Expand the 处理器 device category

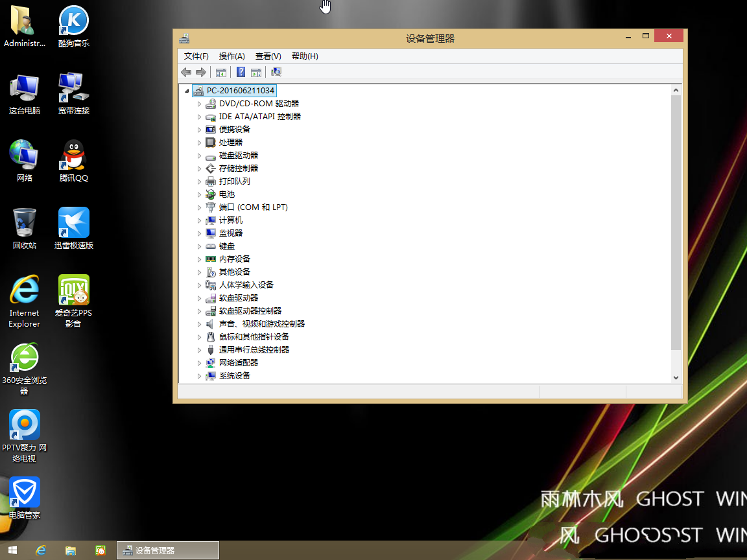tap(199, 142)
